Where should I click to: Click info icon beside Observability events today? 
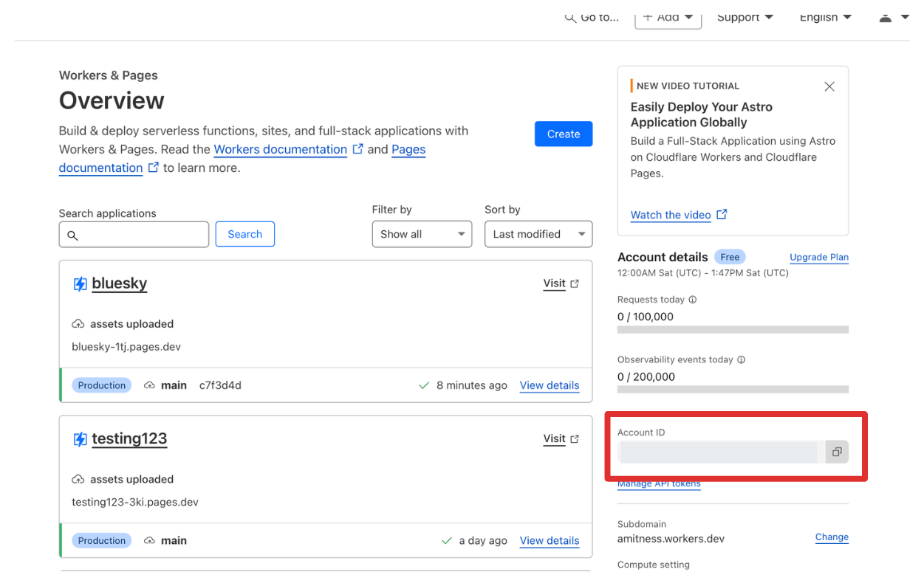[741, 359]
